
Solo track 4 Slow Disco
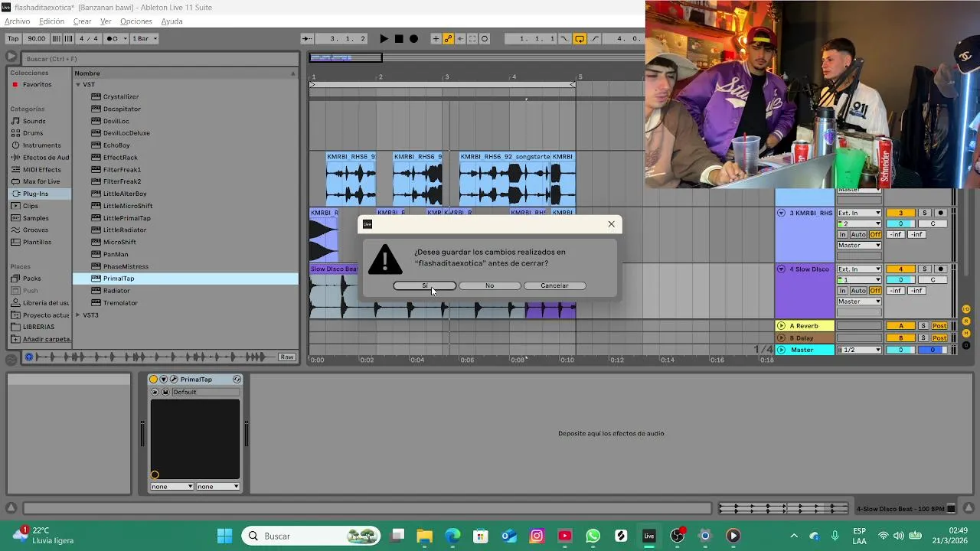pos(924,269)
